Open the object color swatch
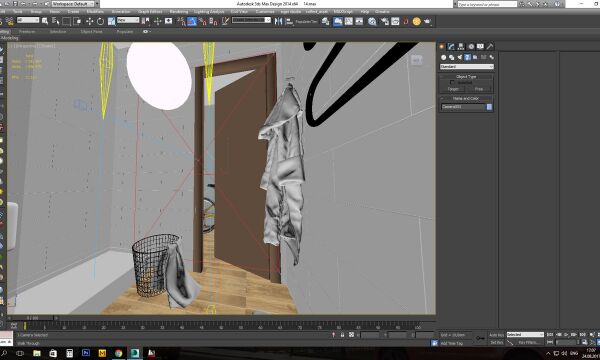Image resolution: width=600 pixels, height=360 pixels. point(489,107)
